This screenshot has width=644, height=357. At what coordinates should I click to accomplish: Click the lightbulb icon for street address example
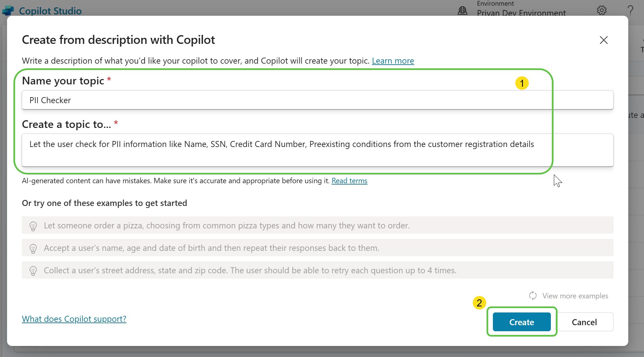33,271
